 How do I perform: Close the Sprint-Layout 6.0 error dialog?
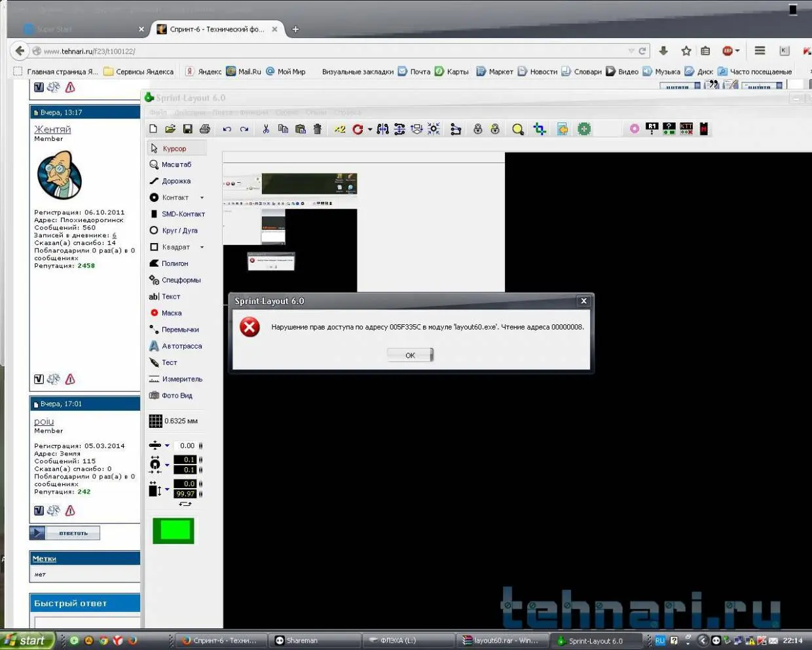point(583,301)
